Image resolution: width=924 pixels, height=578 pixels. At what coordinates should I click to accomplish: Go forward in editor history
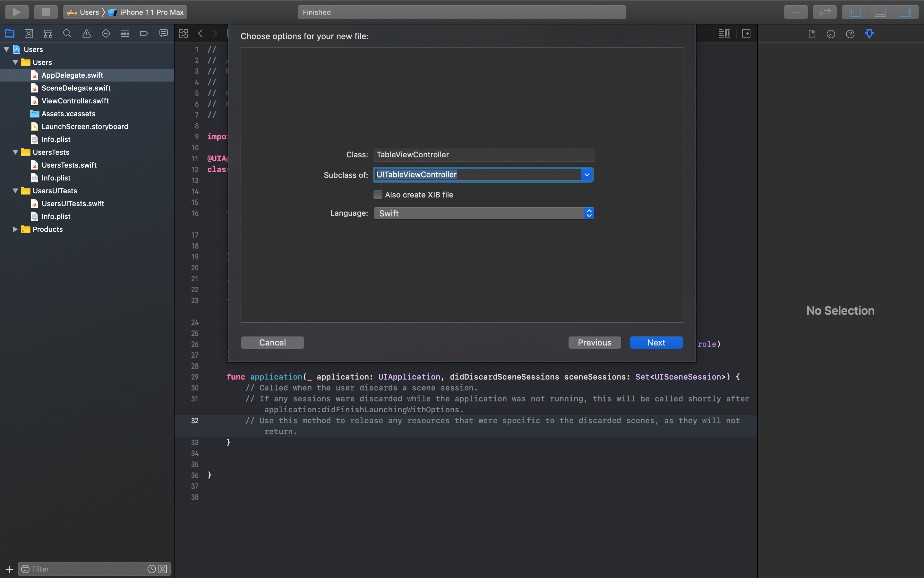point(215,34)
